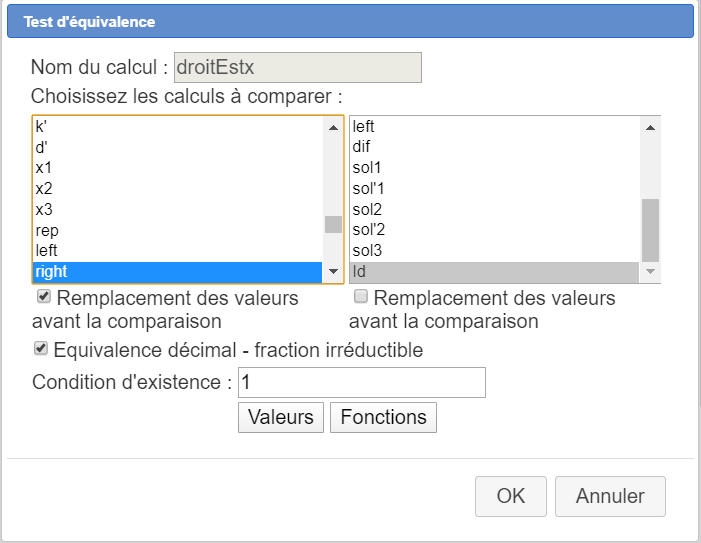Click the Annuler button

[x=610, y=496]
